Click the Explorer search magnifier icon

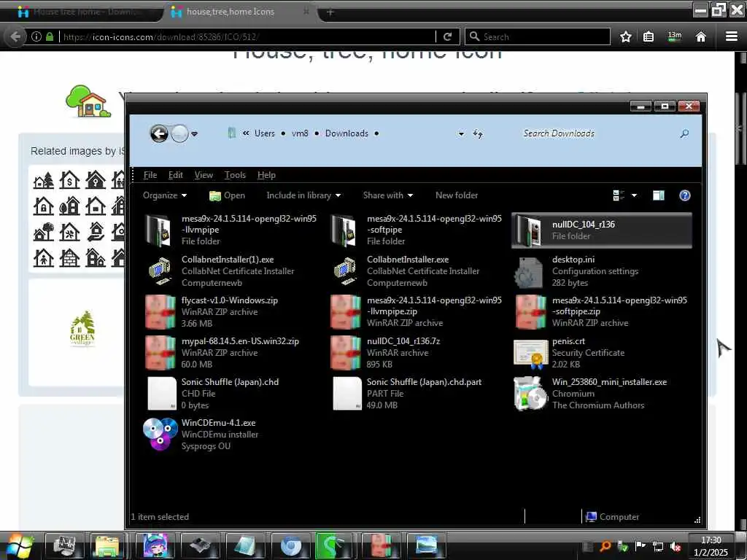pos(684,134)
